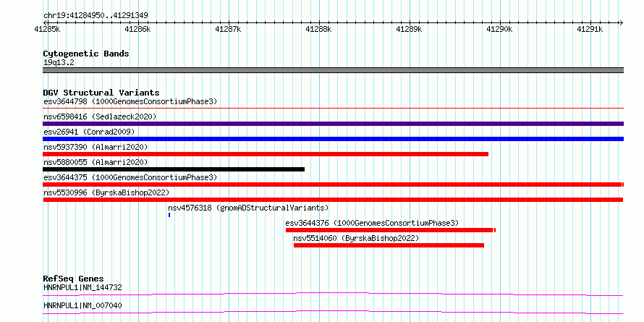Open variant label nsv5880055 (Almarri2020)

click(x=96, y=162)
